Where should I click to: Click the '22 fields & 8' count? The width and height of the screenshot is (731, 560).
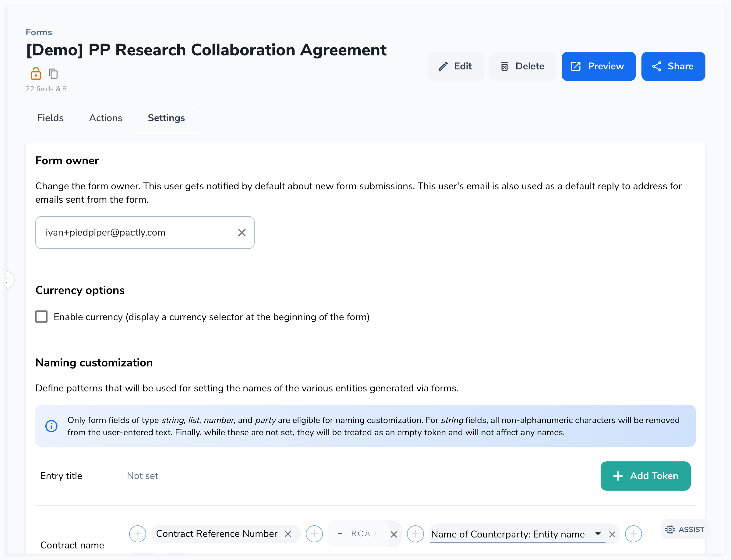[46, 89]
